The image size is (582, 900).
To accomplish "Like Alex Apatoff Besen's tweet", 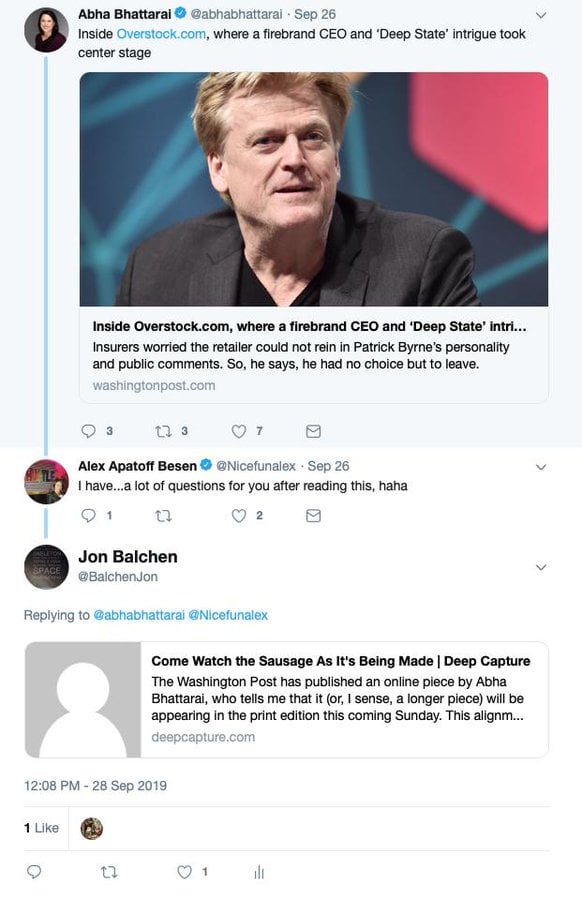I will pyautogui.click(x=239, y=515).
